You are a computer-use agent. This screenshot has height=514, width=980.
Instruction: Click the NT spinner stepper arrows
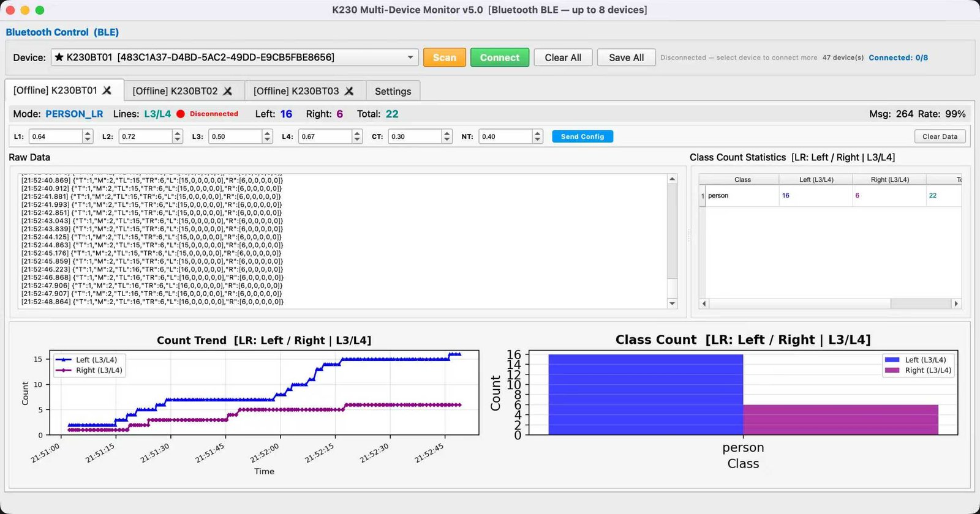[537, 136]
